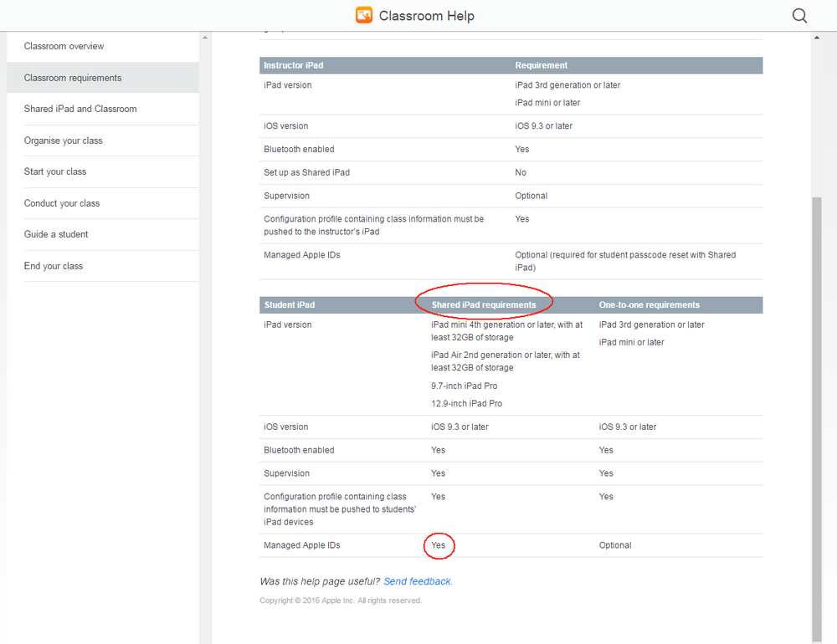
Task: Open Classroom overview in sidebar
Action: pyautogui.click(x=64, y=47)
